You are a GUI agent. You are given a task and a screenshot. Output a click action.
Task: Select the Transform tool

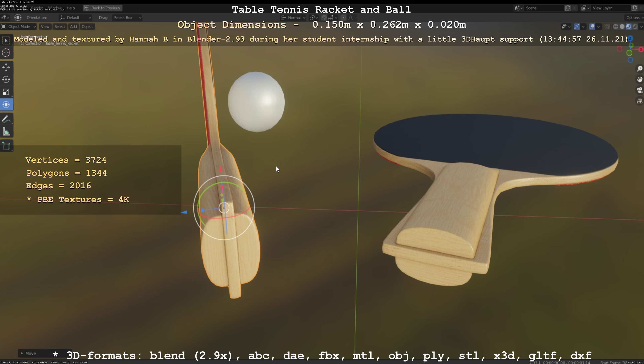pyautogui.click(x=6, y=104)
